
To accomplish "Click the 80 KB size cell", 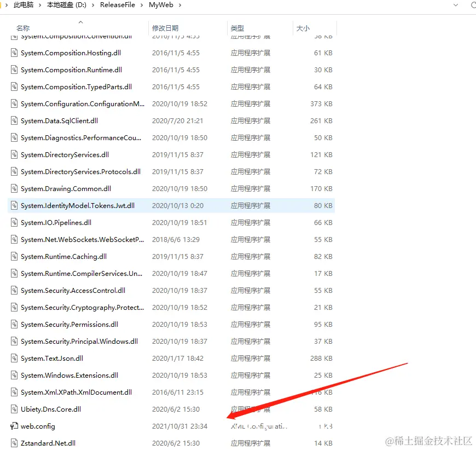I will click(323, 206).
